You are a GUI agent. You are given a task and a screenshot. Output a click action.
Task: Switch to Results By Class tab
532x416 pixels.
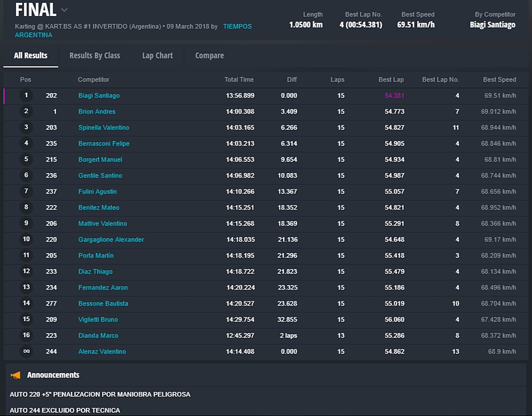95,55
